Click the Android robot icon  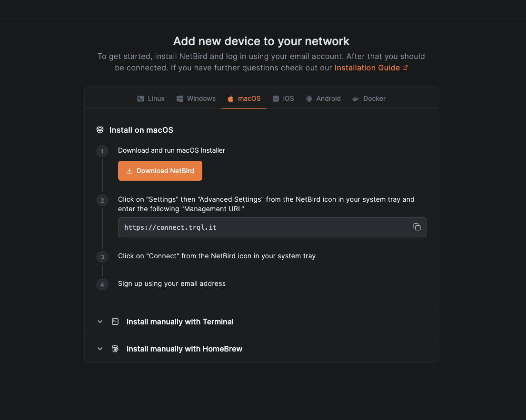click(x=309, y=99)
